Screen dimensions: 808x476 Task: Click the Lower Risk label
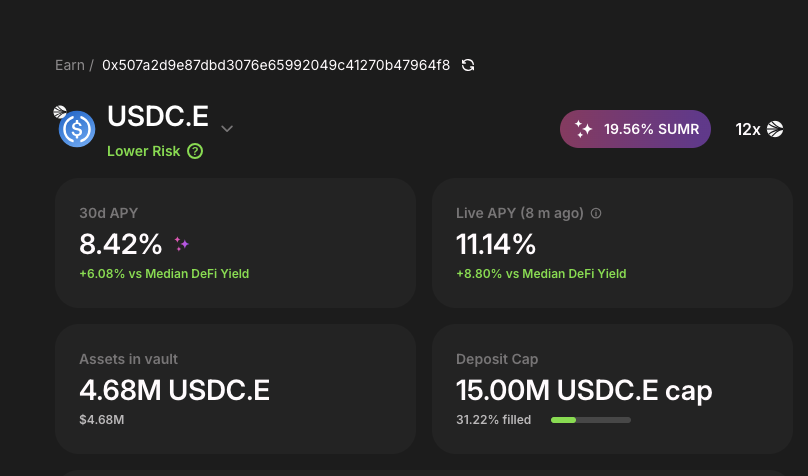tap(144, 151)
